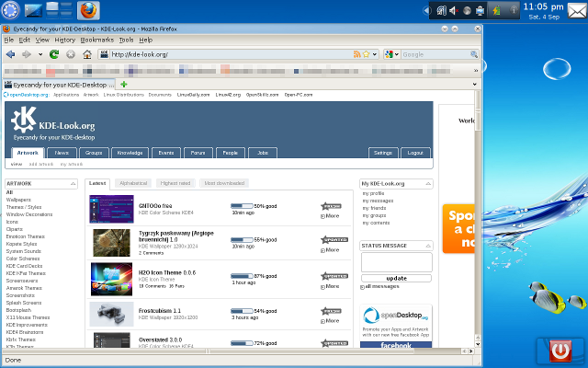Activate the Firefox taskbar entry
This screenshot has width=588, height=368.
[88, 10]
